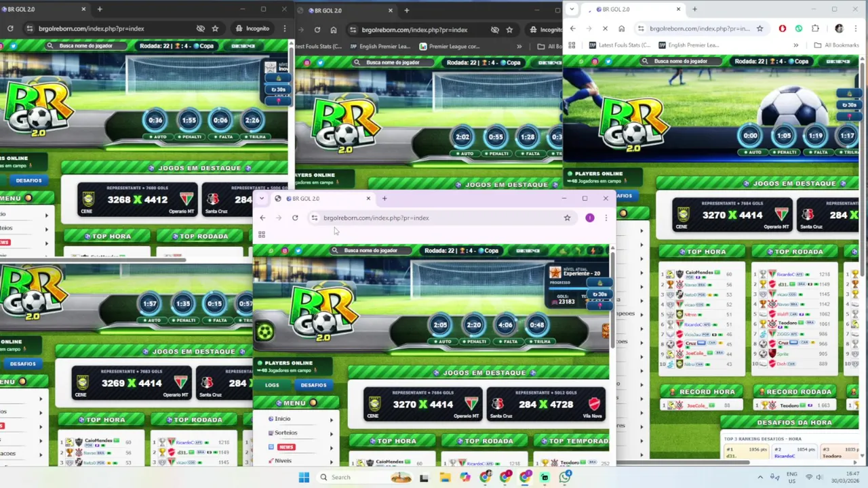Expand Niveis submenu arrow in front window

tap(332, 462)
